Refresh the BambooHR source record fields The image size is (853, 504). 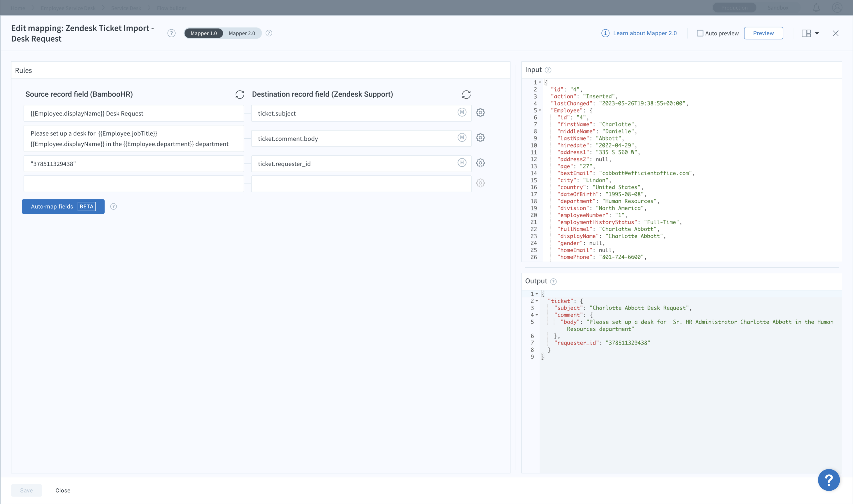pos(240,95)
